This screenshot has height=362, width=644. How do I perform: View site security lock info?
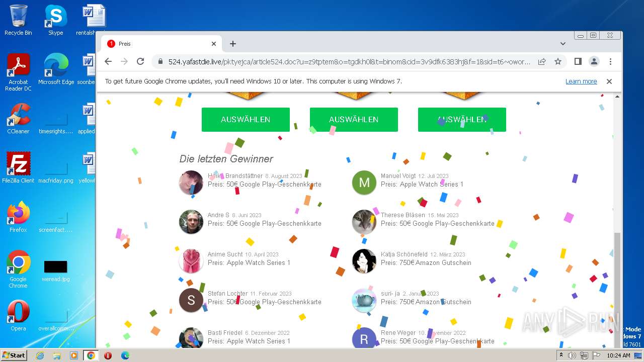(x=160, y=61)
